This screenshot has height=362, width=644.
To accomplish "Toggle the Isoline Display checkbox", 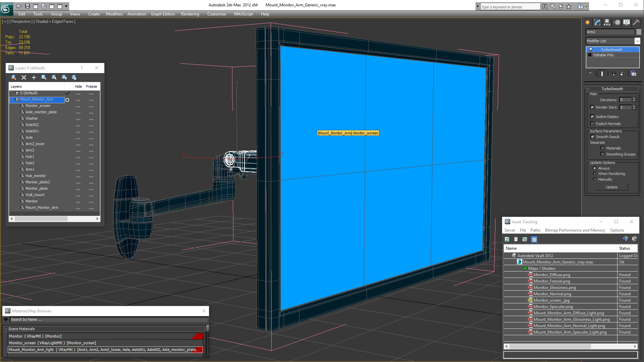I will pyautogui.click(x=592, y=117).
